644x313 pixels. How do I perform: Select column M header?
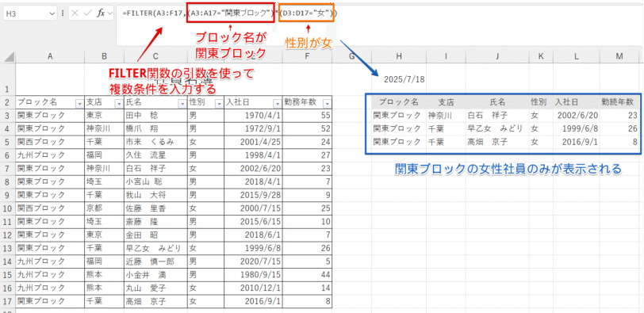[619, 56]
